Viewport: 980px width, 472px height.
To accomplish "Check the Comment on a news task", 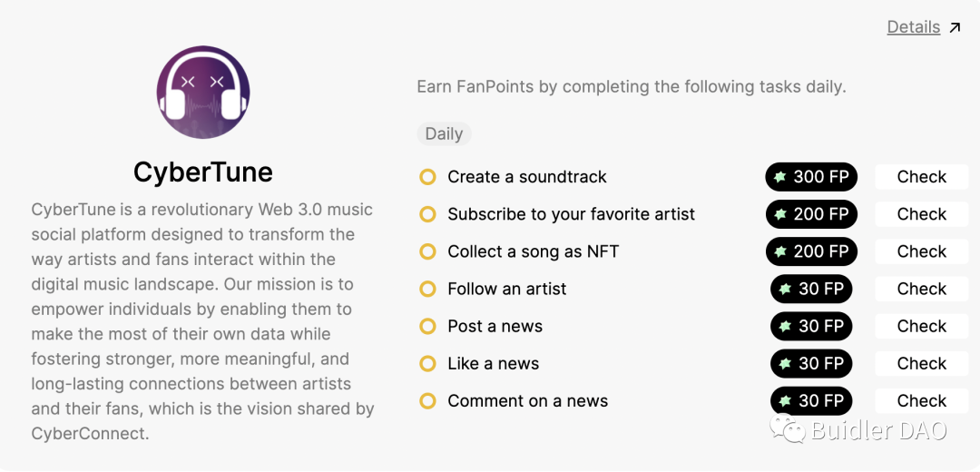I will [921, 400].
